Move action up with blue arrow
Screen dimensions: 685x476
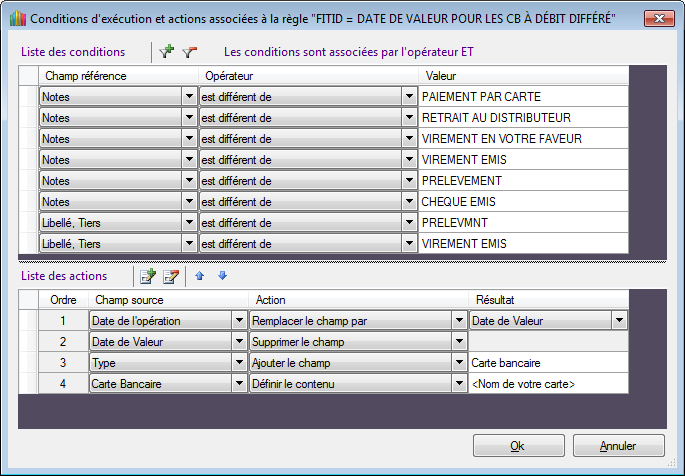[199, 276]
